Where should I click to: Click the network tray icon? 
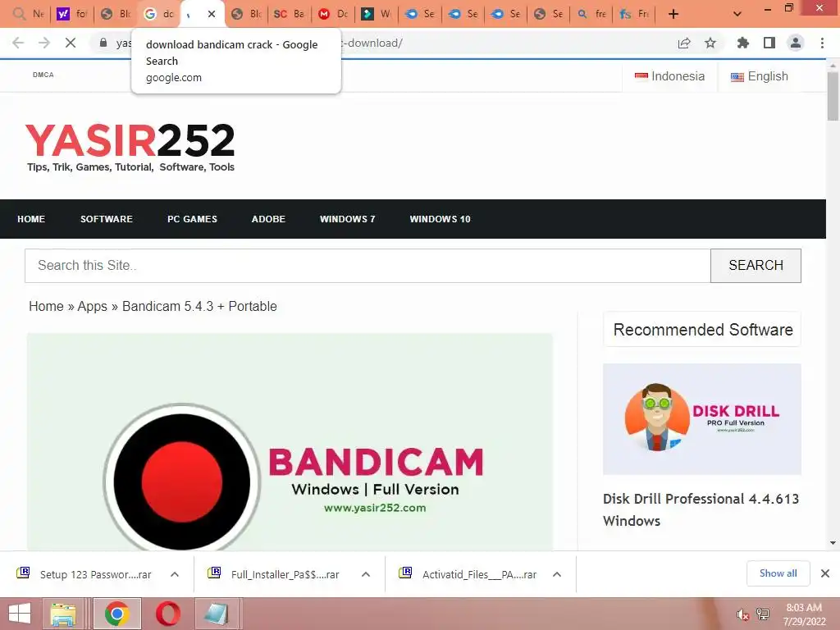coord(763,614)
